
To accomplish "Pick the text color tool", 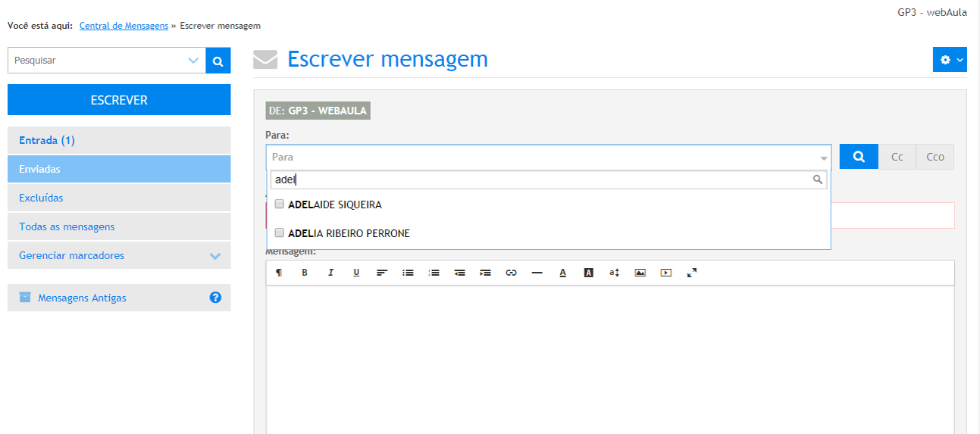I will 562,273.
